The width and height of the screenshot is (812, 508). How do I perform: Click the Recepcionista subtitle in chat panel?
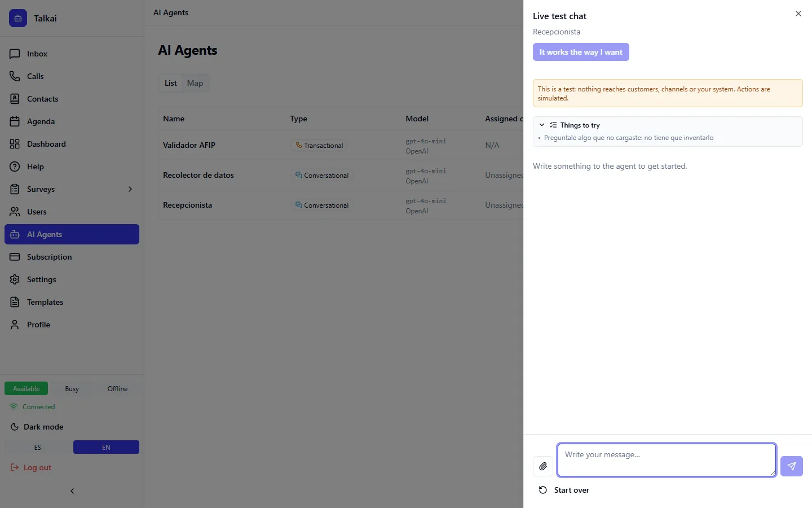pyautogui.click(x=557, y=32)
